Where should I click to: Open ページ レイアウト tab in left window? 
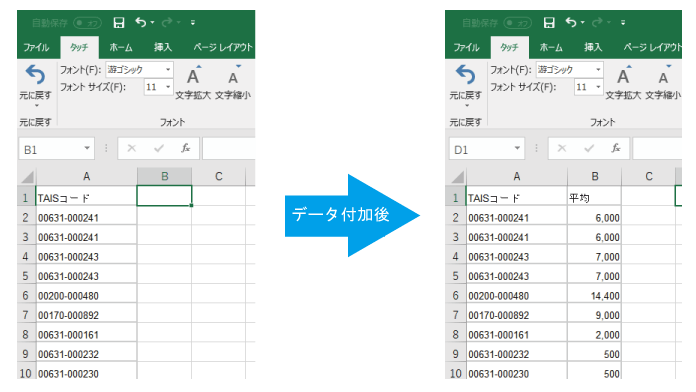(x=223, y=47)
